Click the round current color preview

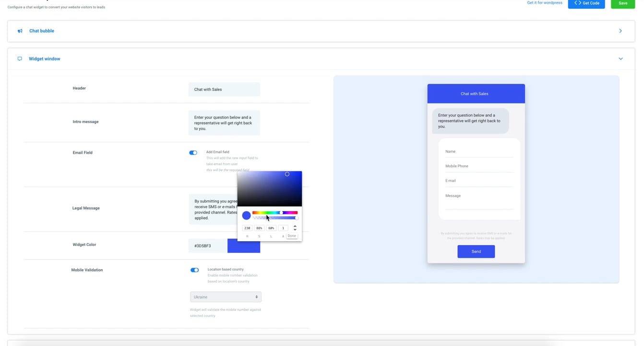click(246, 215)
